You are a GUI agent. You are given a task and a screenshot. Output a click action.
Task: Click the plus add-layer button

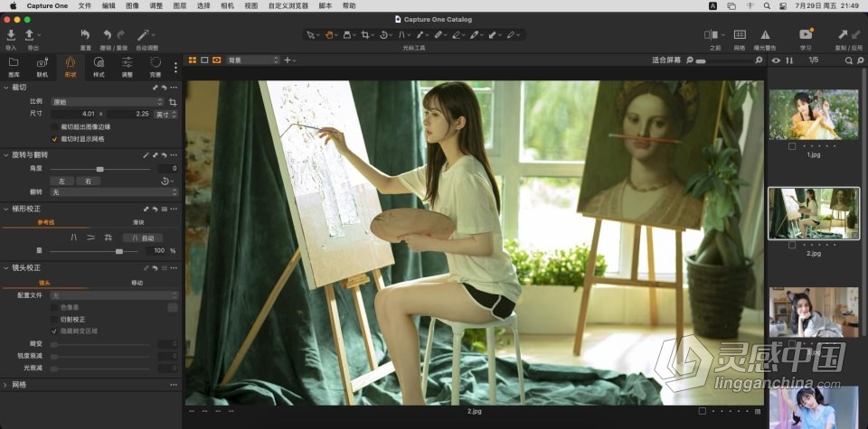pyautogui.click(x=288, y=60)
